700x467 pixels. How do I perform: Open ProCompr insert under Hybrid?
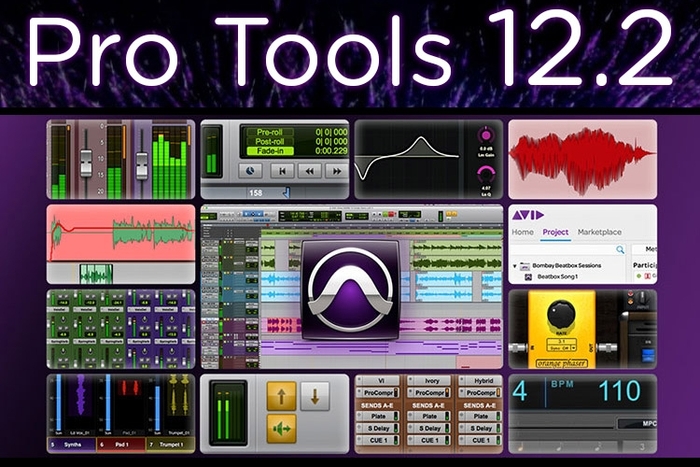(482, 393)
